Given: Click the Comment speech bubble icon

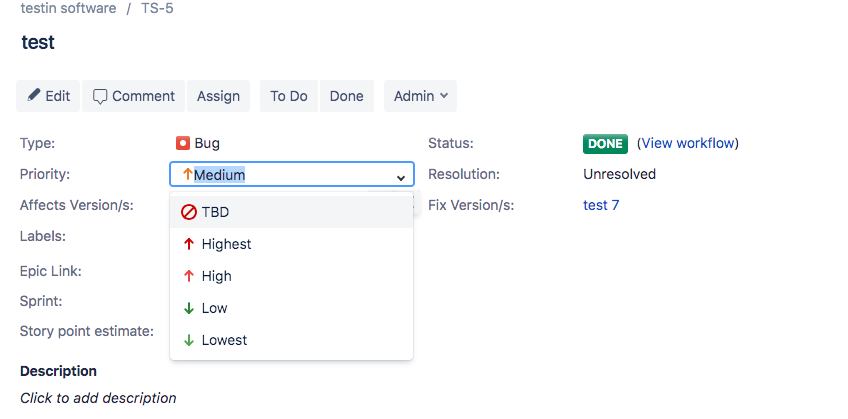Looking at the screenshot, I should pyautogui.click(x=100, y=96).
